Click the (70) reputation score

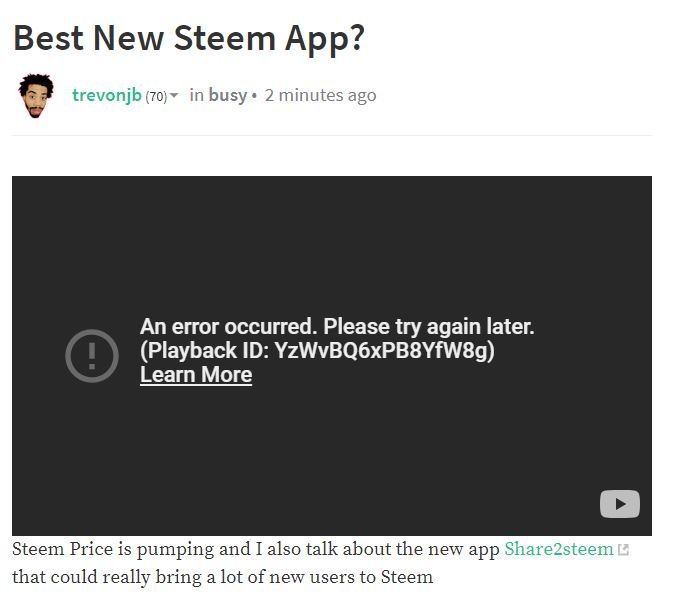[156, 96]
